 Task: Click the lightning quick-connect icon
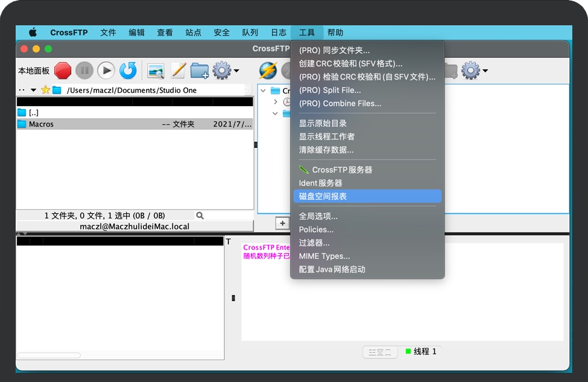tap(269, 70)
